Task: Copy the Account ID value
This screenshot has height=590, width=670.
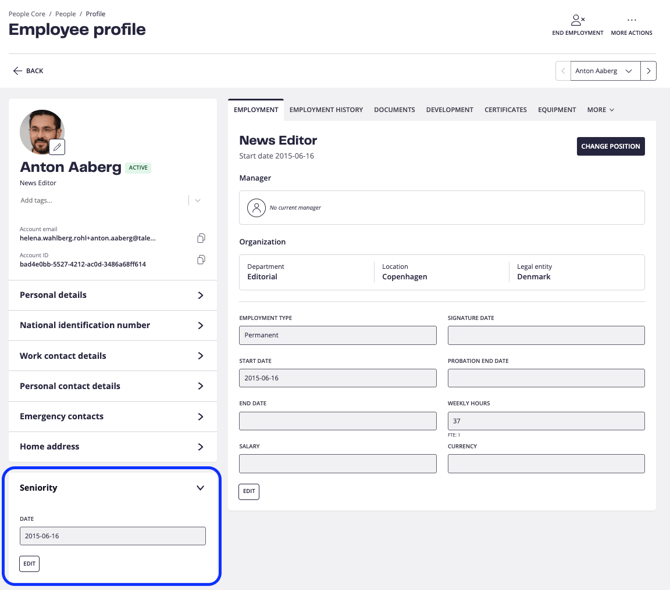Action: coord(201,260)
